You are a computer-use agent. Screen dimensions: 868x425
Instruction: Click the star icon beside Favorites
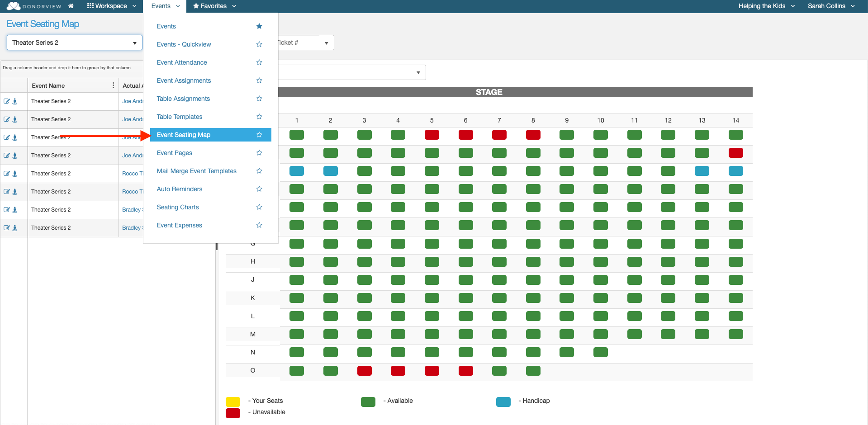196,6
